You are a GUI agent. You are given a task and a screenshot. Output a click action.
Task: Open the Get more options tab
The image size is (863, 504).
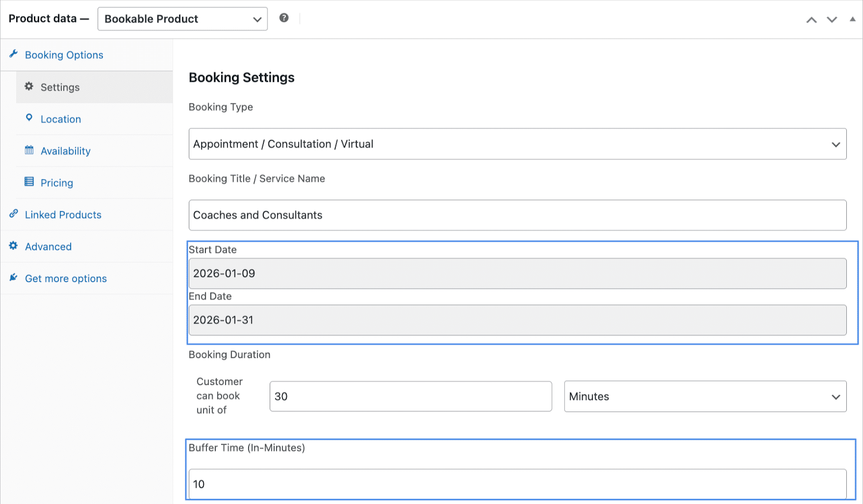86,278
